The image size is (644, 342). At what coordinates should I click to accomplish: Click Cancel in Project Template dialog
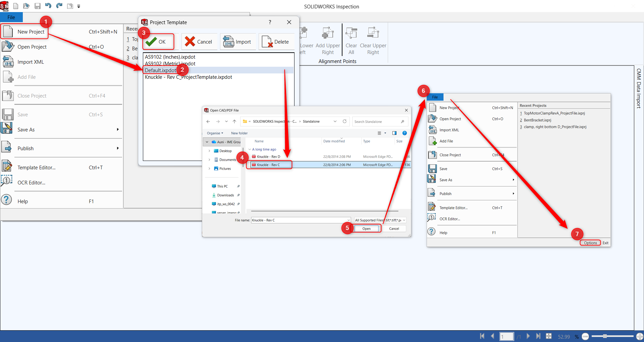pyautogui.click(x=199, y=42)
